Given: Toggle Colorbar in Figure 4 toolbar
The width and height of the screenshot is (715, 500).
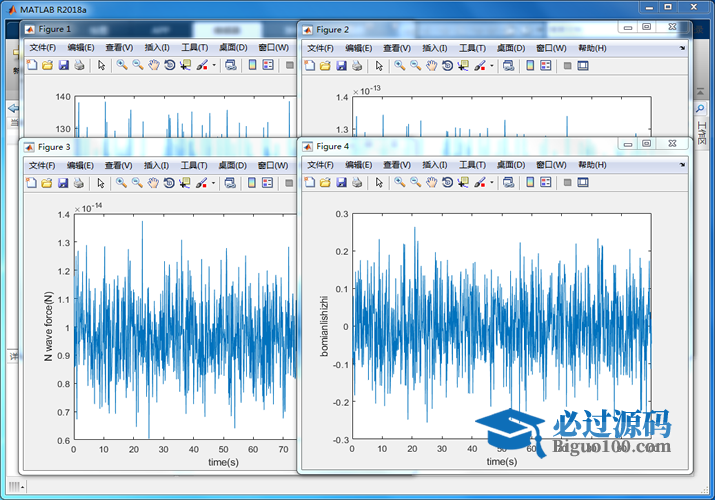Looking at the screenshot, I should coord(530,182).
